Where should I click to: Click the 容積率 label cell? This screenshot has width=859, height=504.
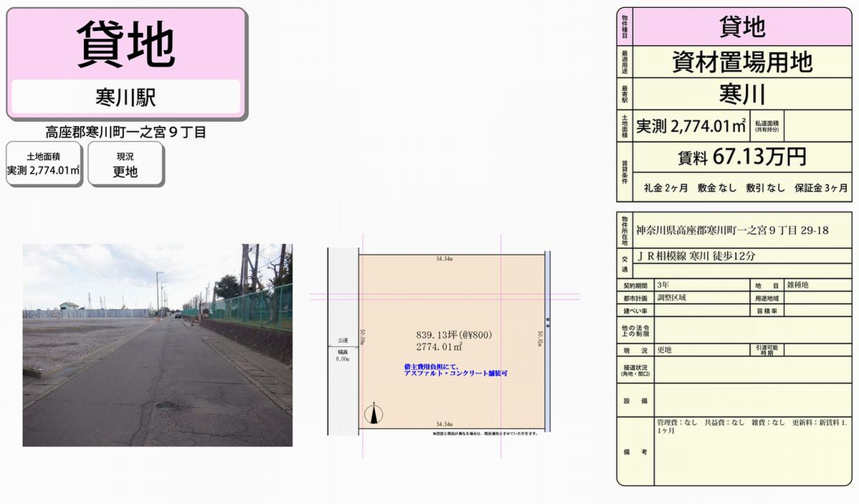coord(767,310)
